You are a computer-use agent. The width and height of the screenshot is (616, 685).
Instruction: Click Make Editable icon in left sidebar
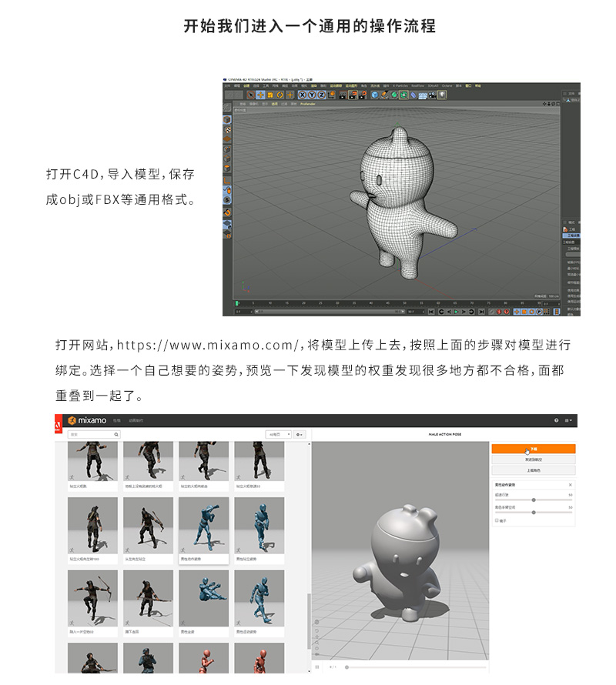[x=227, y=108]
